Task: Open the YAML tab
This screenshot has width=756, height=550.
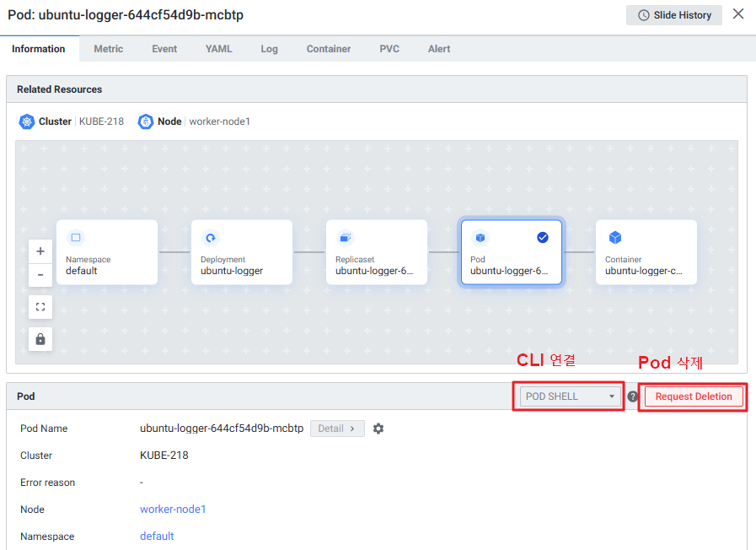Action: (219, 49)
